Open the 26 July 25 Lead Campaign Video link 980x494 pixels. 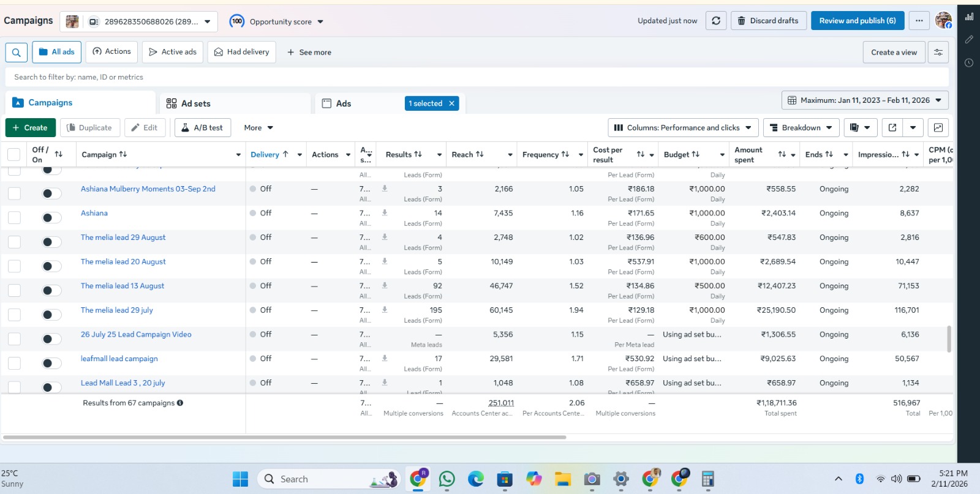pyautogui.click(x=136, y=334)
